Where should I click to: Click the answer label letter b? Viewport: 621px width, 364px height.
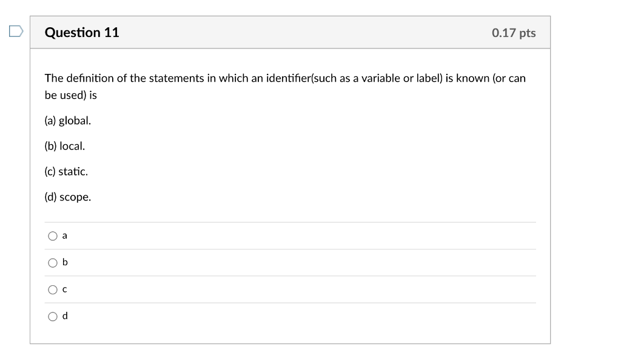tap(64, 262)
